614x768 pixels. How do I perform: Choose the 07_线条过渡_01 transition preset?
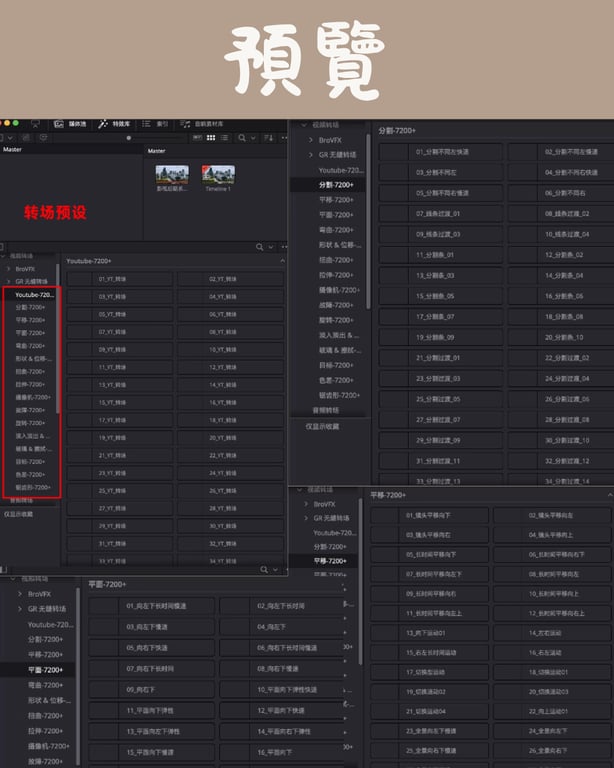(x=441, y=214)
